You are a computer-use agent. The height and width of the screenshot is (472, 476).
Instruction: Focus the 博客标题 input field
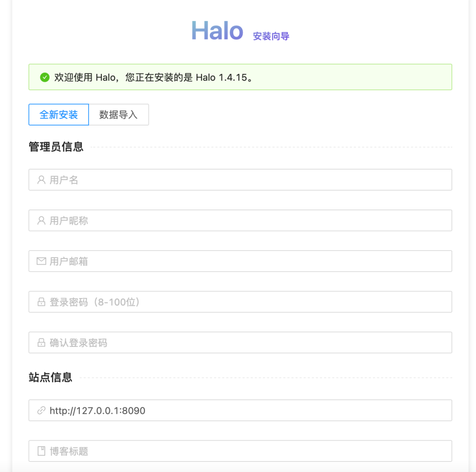pyautogui.click(x=241, y=450)
